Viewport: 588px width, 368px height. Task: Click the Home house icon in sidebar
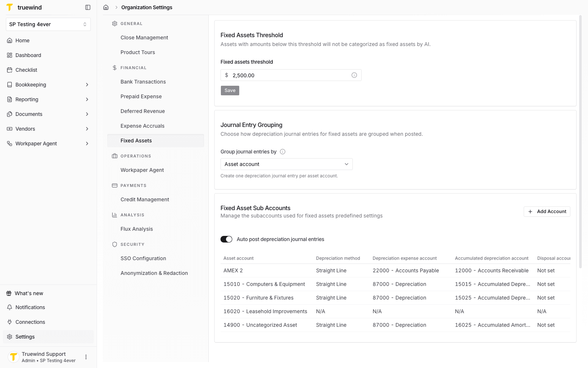tap(10, 40)
